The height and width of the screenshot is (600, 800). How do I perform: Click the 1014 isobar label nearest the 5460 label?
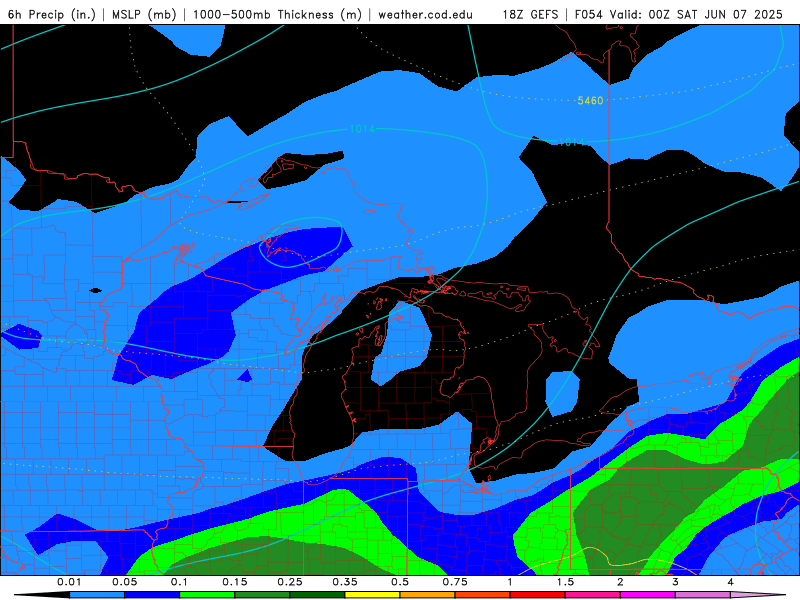coord(571,142)
